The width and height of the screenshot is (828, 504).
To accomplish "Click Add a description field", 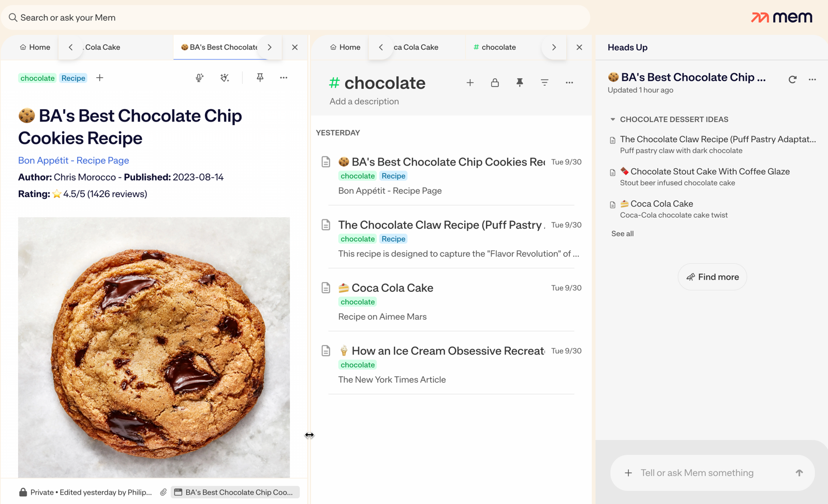I will click(x=364, y=101).
